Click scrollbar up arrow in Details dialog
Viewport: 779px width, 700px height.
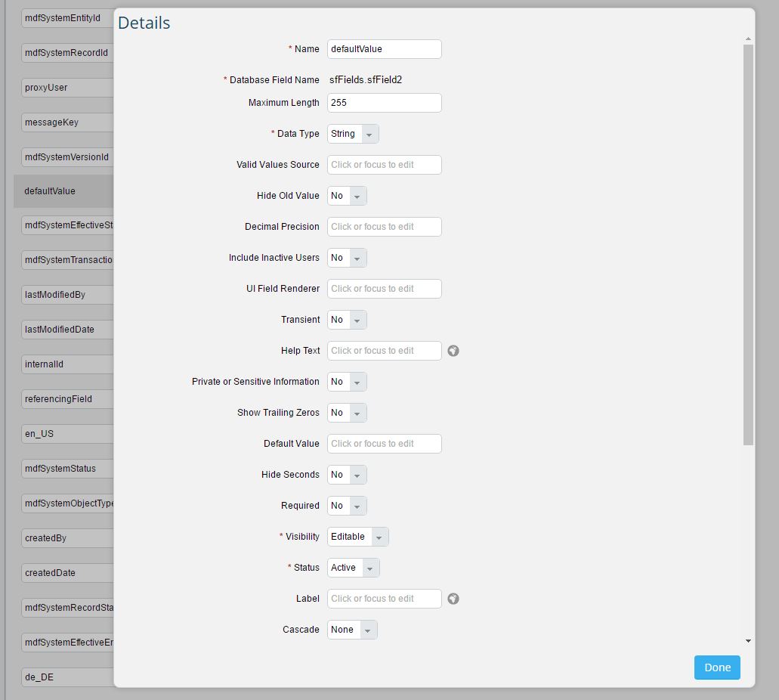[748, 39]
